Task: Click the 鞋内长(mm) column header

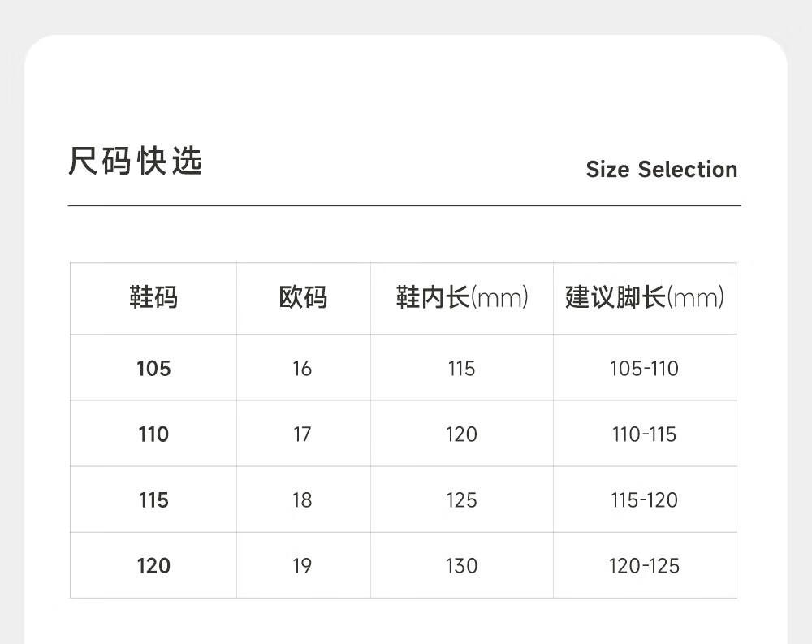Action: click(462, 297)
